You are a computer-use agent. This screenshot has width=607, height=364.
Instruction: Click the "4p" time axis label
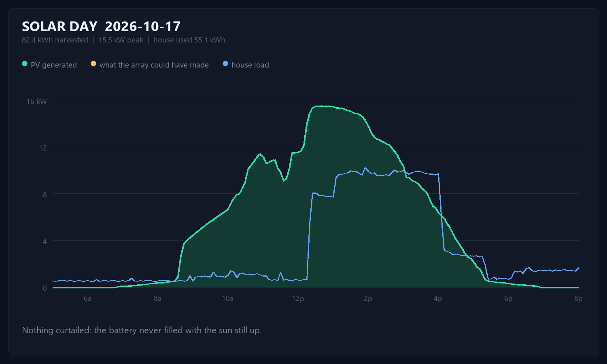click(x=438, y=299)
